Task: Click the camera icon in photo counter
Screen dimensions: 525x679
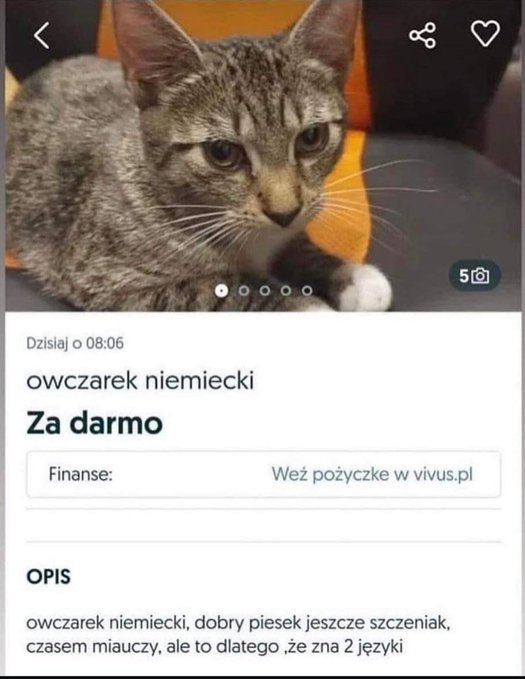Action: [480, 275]
